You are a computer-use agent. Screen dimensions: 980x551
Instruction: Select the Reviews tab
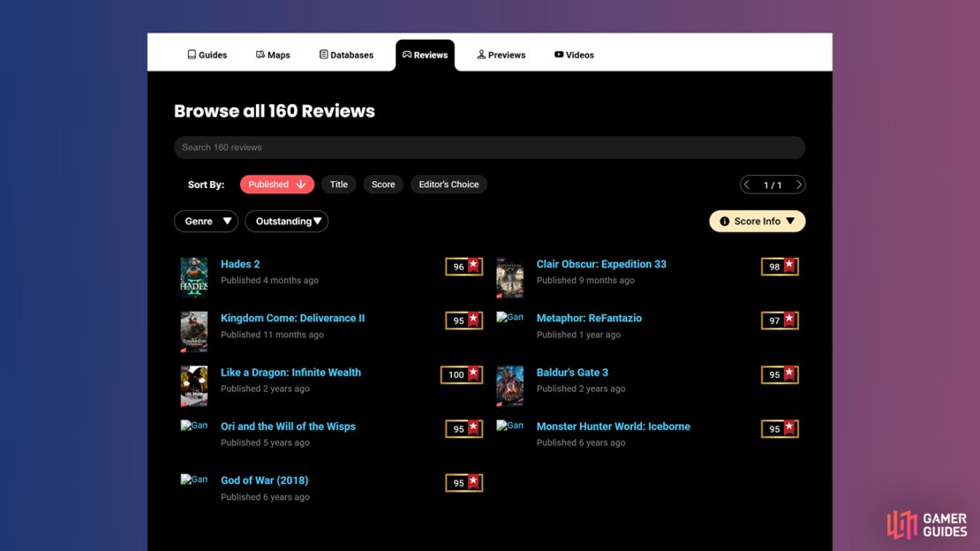(x=425, y=55)
